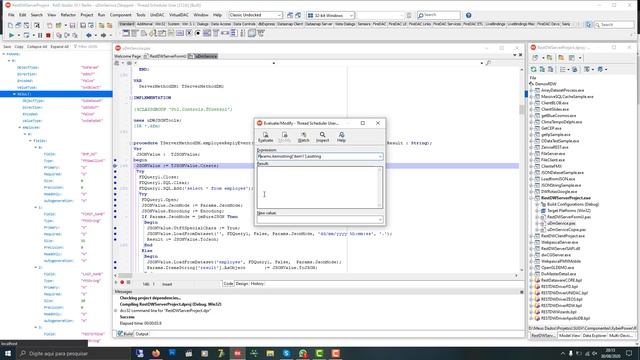Select the Output tab in the Messages pane
This screenshot has width=640, height=360.
[142, 334]
